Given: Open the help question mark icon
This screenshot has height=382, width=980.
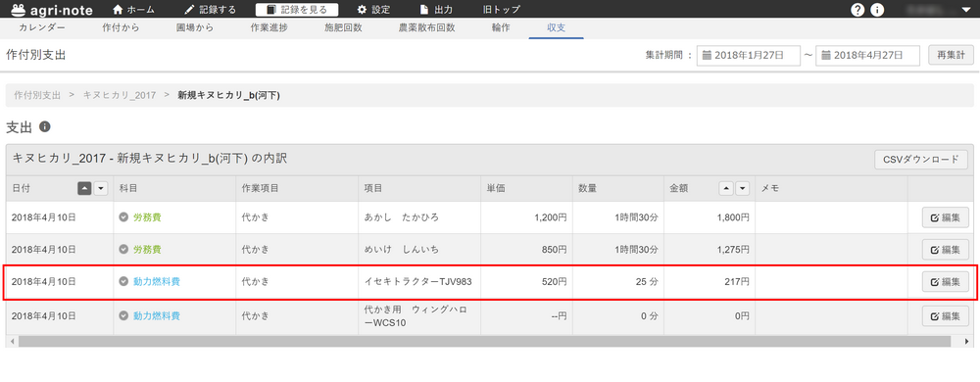Looking at the screenshot, I should click(857, 10).
